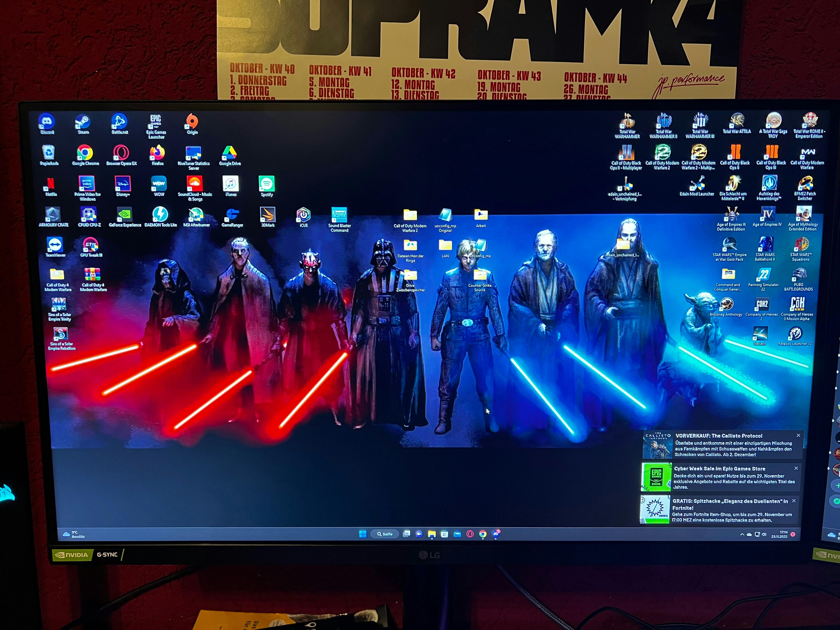Select the ARMOURY CRATE icon
This screenshot has width=840, height=630.
pos(54,217)
